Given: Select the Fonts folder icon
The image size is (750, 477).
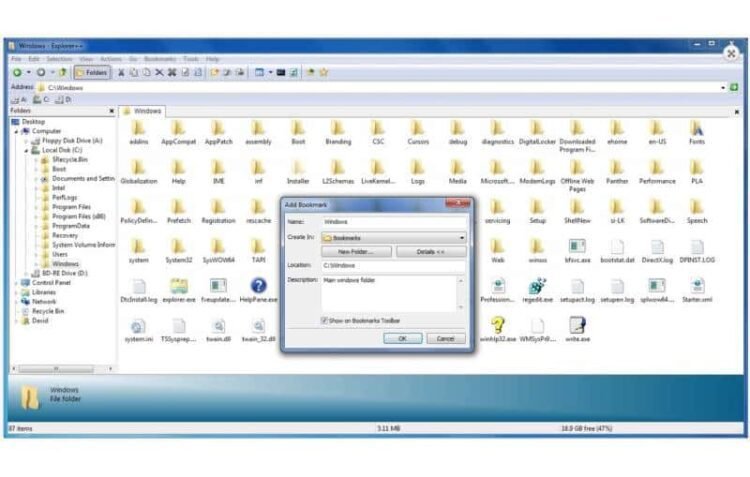Looking at the screenshot, I should [x=697, y=133].
